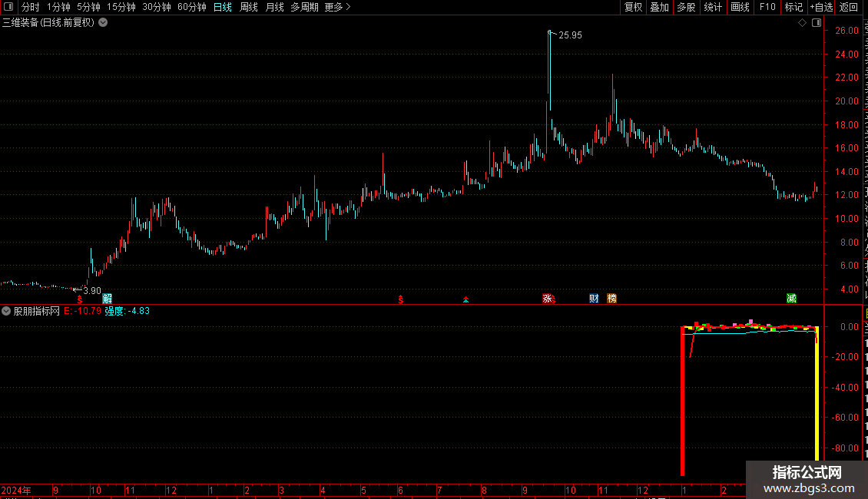Click the 减 shareholder reduction marker
Viewport: 868px width, 499px height.
[x=792, y=299]
